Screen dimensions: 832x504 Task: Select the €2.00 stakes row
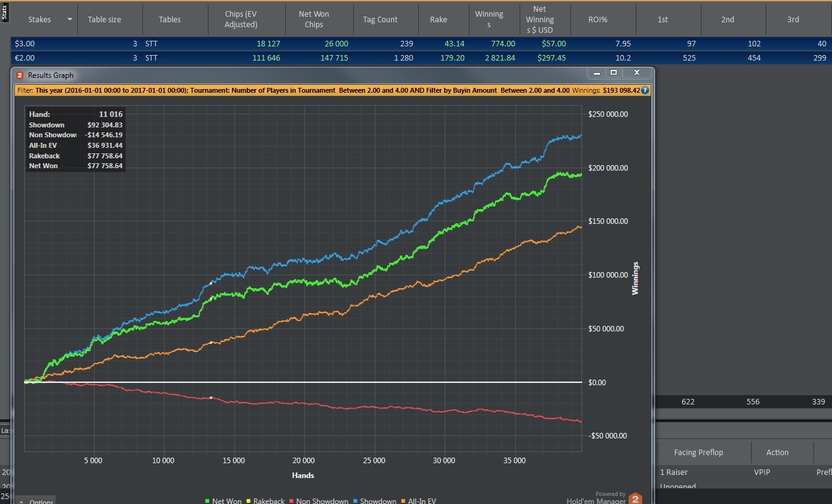tap(421, 58)
